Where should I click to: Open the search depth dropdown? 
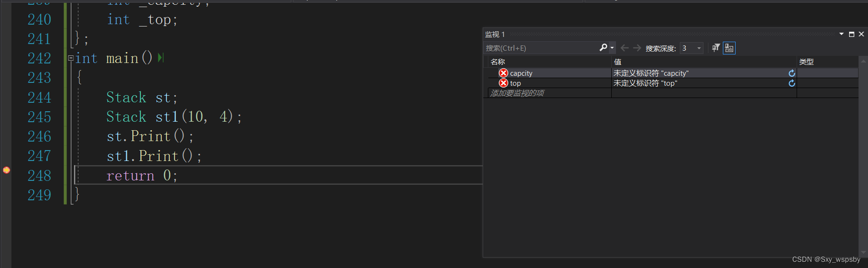pos(699,48)
